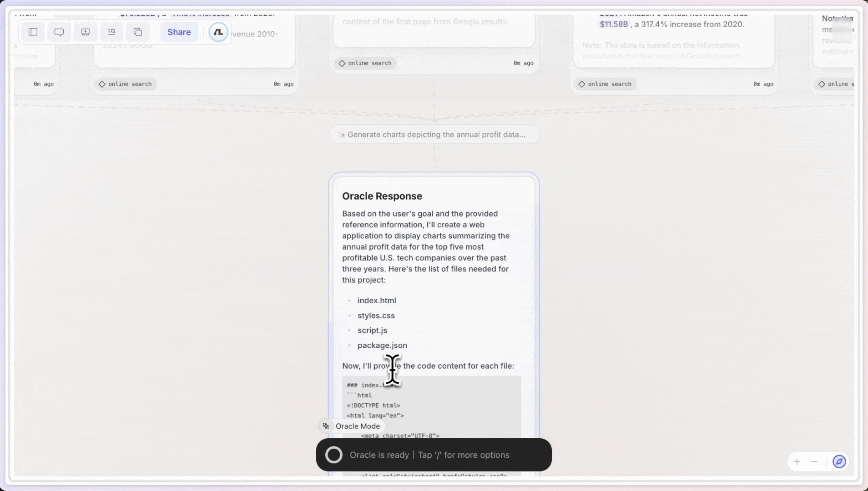Open the Generate charts prompt node
Viewport: 868px width, 491px height.
click(434, 135)
